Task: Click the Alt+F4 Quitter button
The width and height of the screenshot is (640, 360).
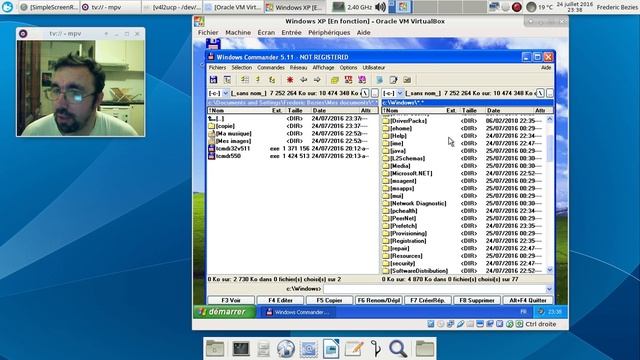Action: pyautogui.click(x=528, y=300)
